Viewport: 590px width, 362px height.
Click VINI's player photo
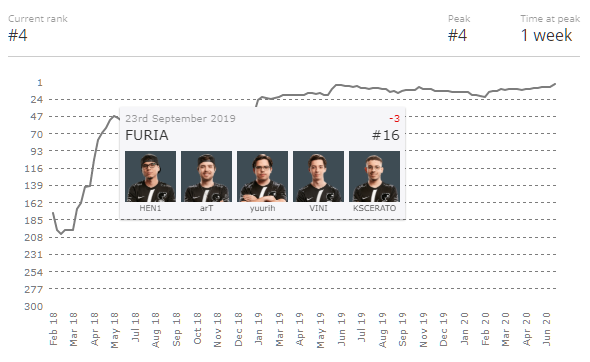[x=318, y=176]
